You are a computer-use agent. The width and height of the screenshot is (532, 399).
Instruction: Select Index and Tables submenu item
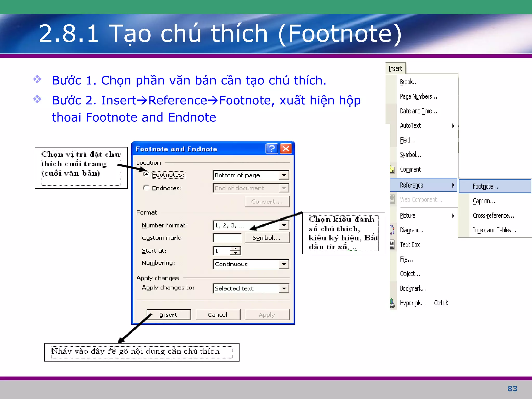point(495,230)
